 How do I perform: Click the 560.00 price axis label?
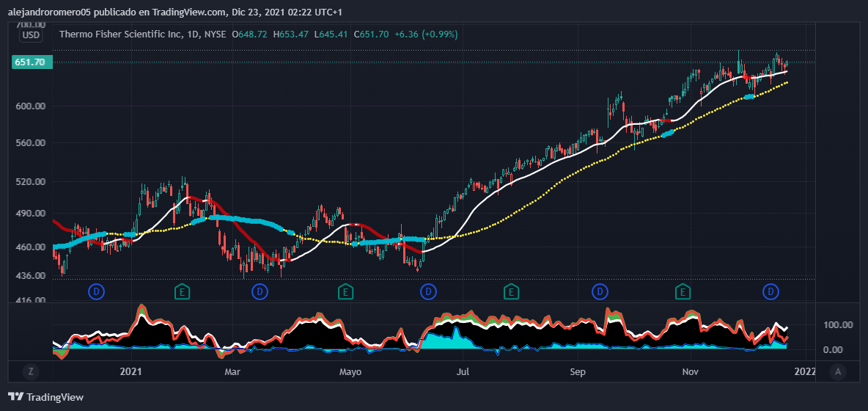pos(32,143)
